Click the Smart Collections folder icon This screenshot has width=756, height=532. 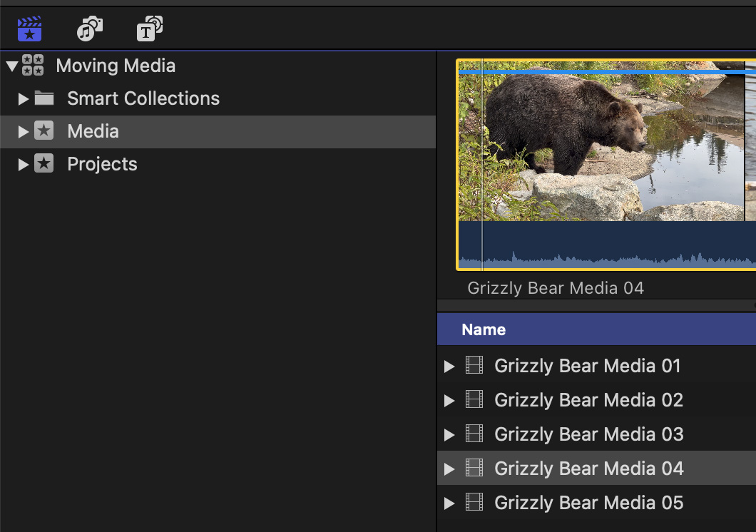click(x=44, y=98)
